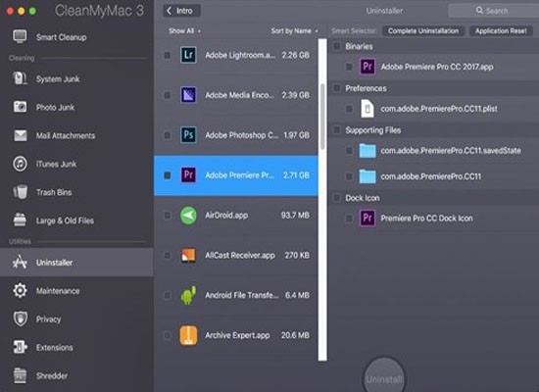539x392 pixels.
Task: Tick the Dock Icon group checkbox
Action: pos(336,198)
